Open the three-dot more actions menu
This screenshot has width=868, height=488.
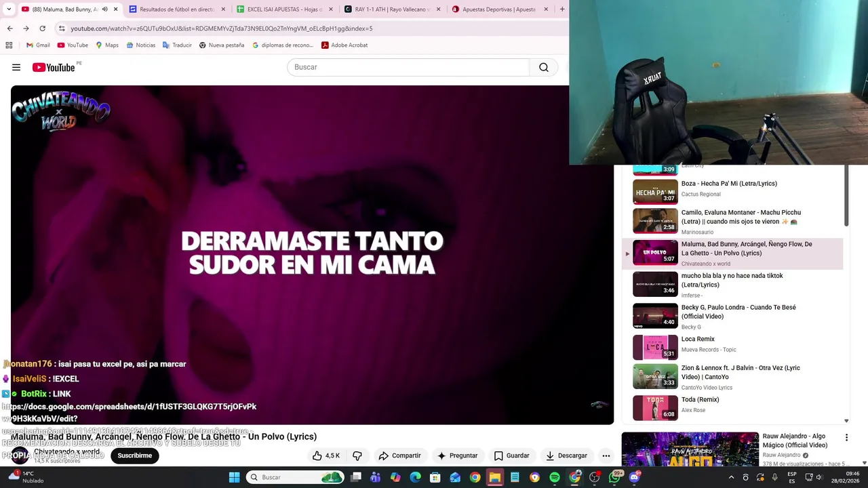(606, 455)
